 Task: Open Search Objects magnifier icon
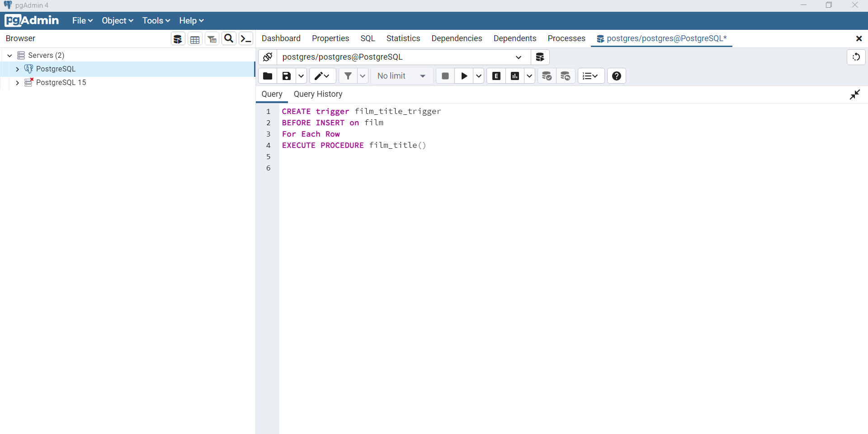click(x=229, y=39)
